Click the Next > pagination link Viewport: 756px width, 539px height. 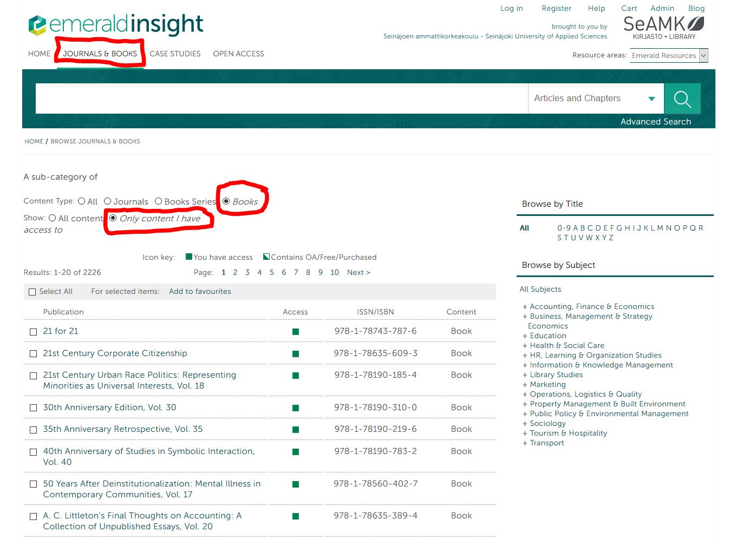(x=359, y=272)
